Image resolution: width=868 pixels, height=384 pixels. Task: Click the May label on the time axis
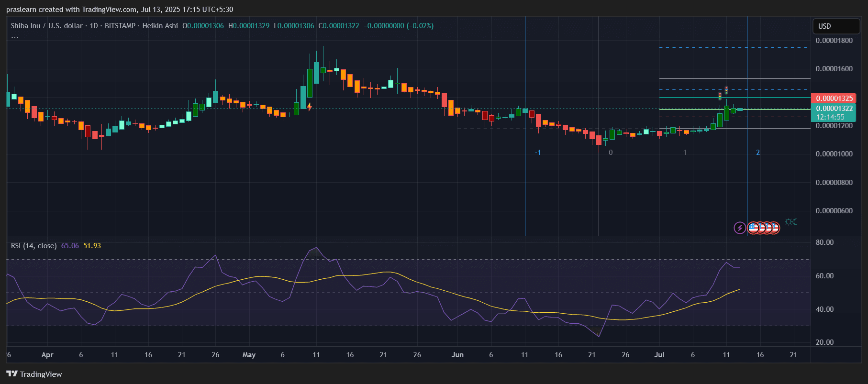pyautogui.click(x=249, y=355)
